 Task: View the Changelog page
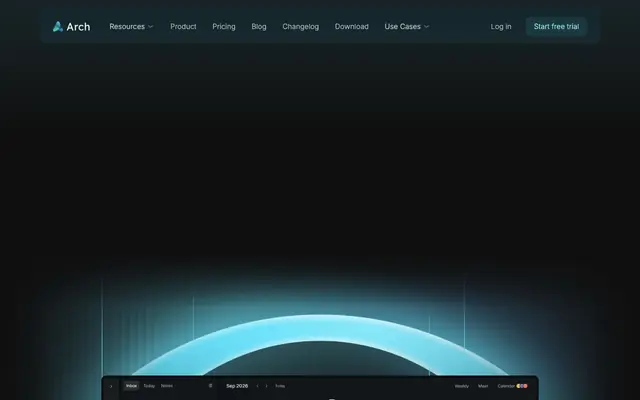coord(300,27)
